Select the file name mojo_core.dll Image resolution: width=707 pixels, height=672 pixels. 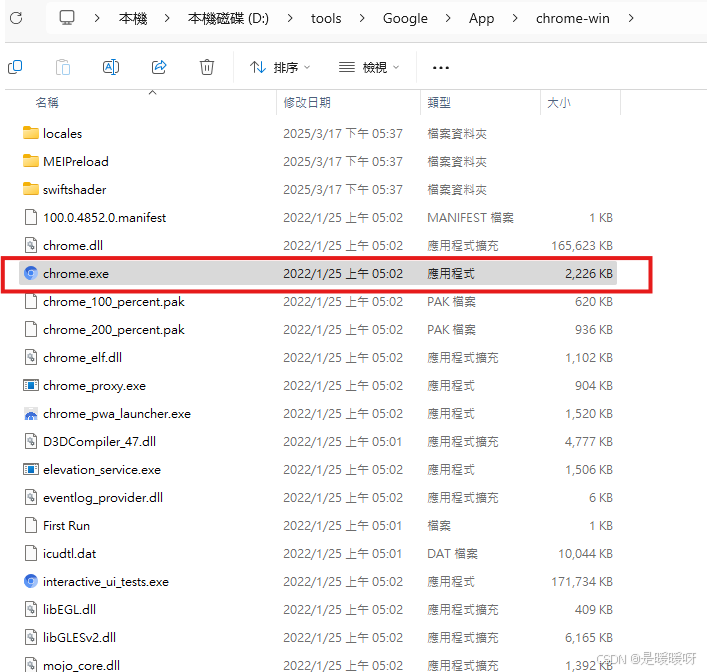click(x=81, y=666)
